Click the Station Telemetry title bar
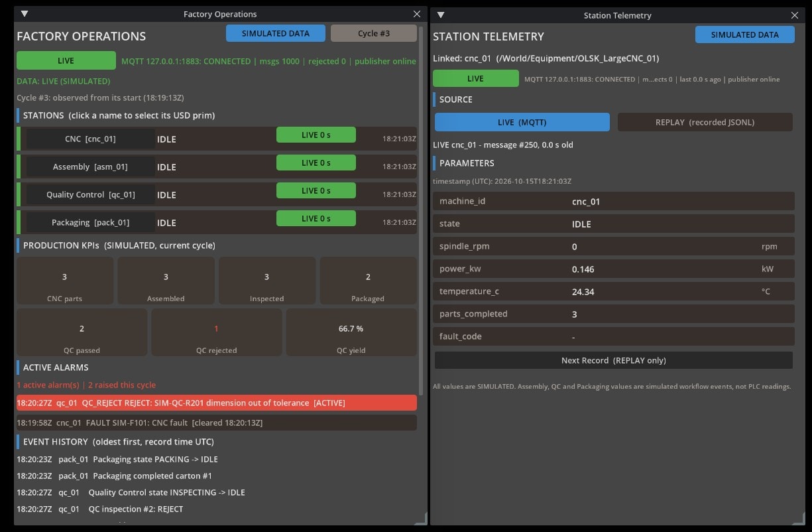This screenshot has height=532, width=812. (617, 15)
